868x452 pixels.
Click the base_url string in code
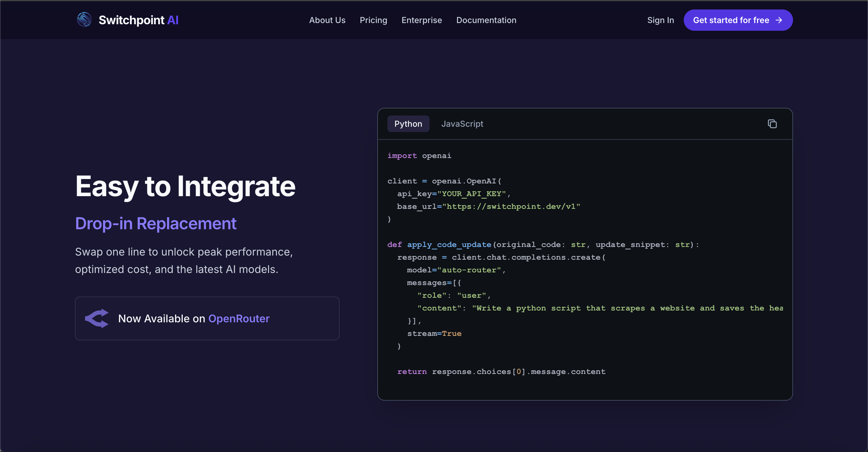[x=511, y=206]
